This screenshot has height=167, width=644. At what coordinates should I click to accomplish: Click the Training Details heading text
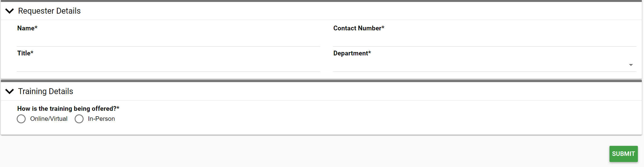(46, 91)
